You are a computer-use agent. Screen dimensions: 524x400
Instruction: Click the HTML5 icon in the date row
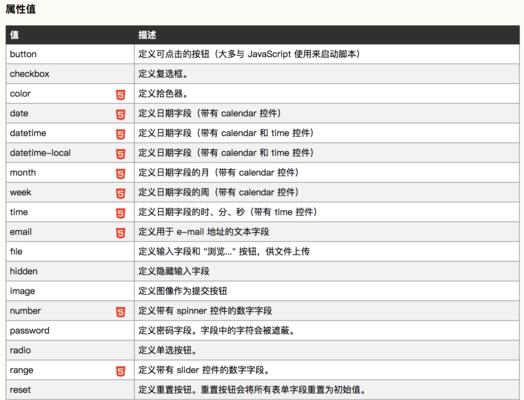121,114
